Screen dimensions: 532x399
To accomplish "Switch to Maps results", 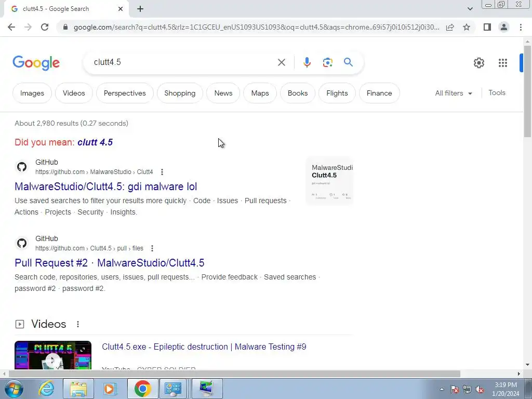I will (x=260, y=93).
